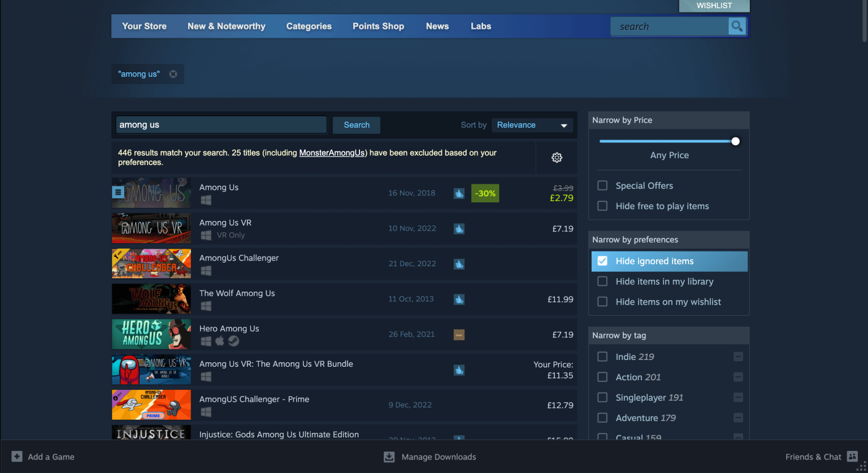Open the News tab
868x473 pixels.
(437, 26)
